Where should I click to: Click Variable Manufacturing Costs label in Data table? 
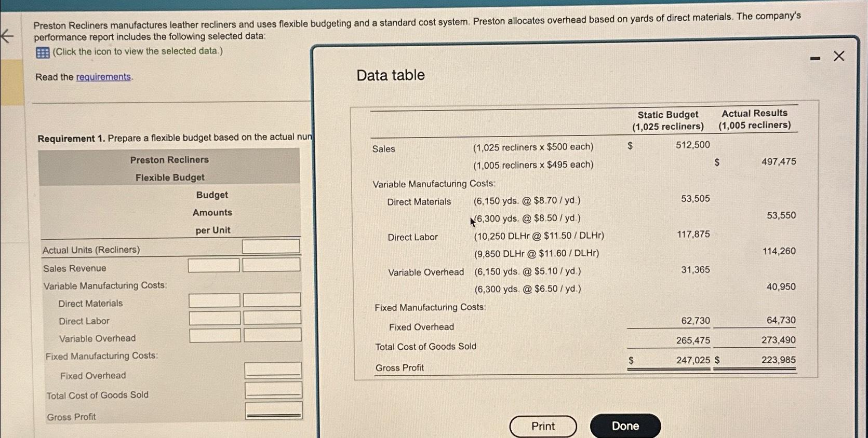[x=434, y=184]
